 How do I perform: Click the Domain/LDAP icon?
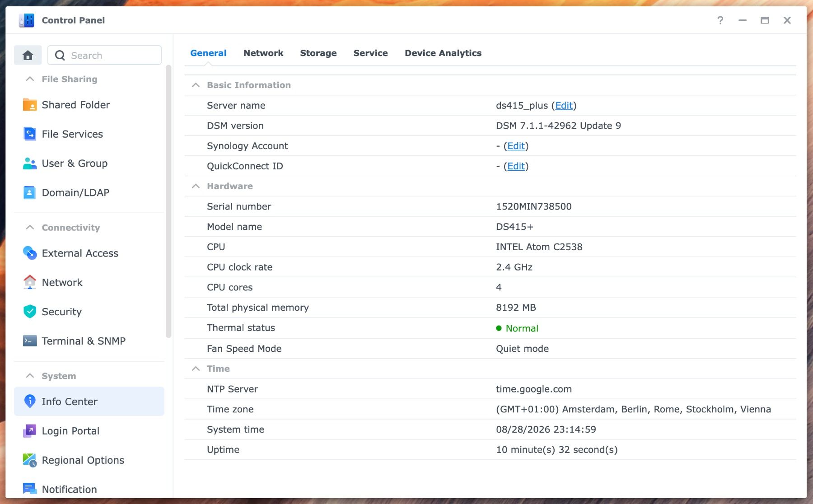click(x=30, y=192)
